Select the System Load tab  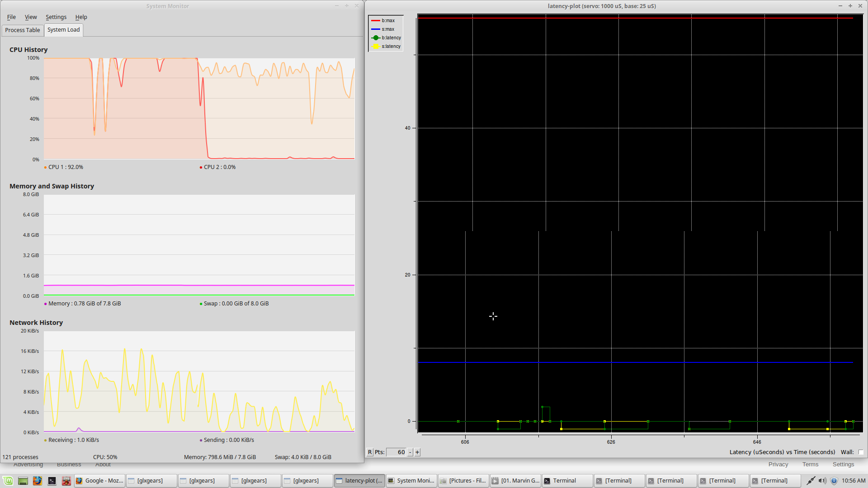pos(64,30)
